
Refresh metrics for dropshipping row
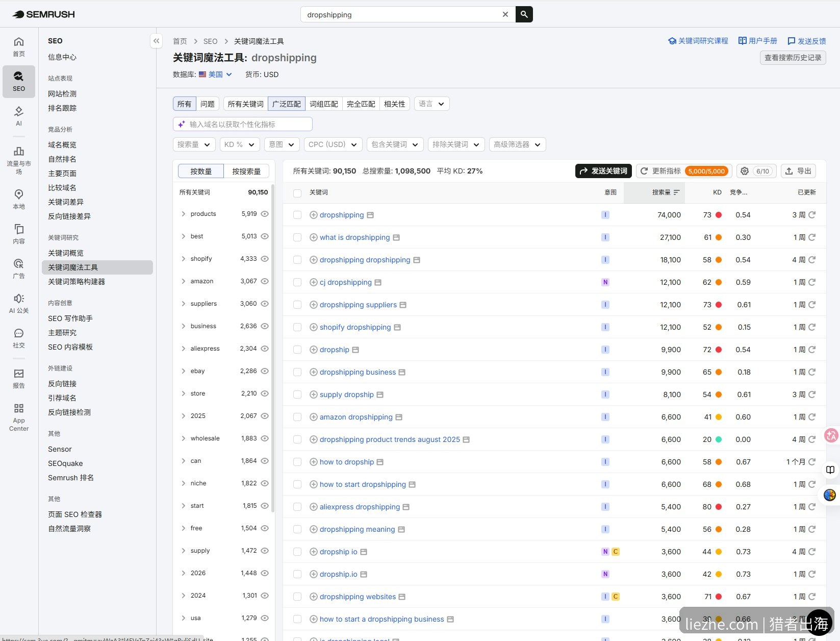[x=812, y=215]
